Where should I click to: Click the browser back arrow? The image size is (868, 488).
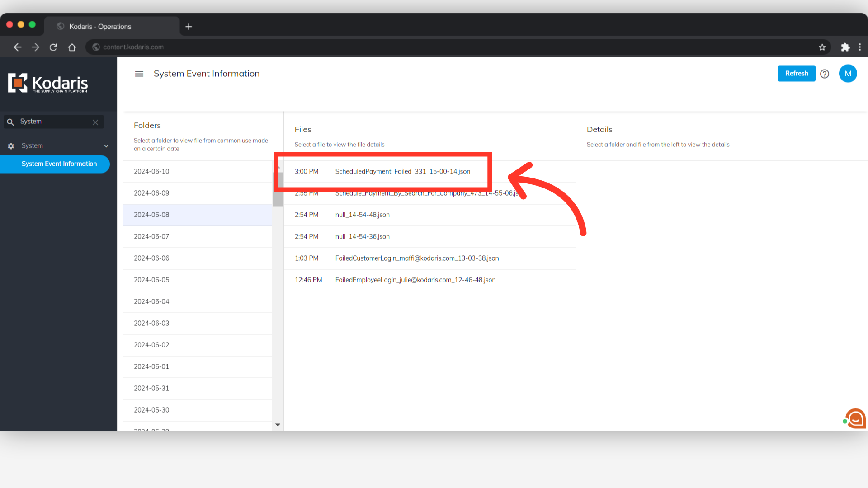(18, 47)
